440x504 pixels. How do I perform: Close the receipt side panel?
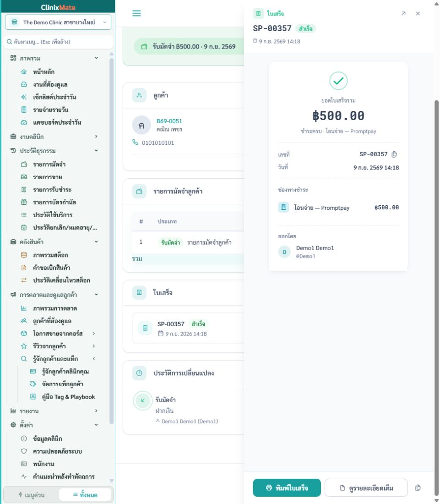[418, 13]
